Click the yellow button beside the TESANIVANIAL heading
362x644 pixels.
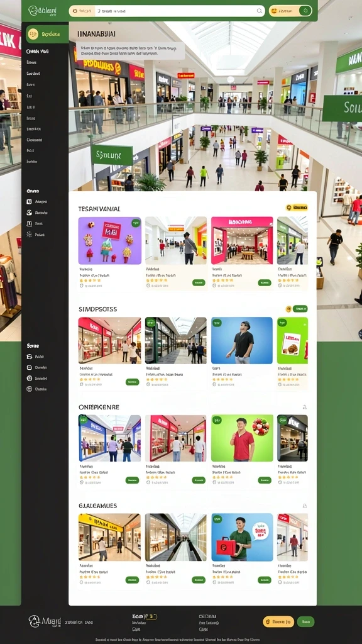tap(297, 208)
